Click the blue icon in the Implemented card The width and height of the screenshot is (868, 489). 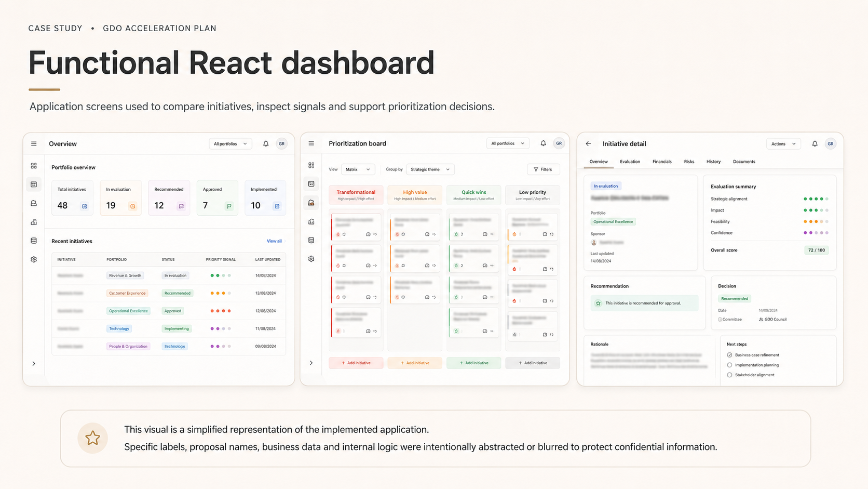pyautogui.click(x=277, y=206)
